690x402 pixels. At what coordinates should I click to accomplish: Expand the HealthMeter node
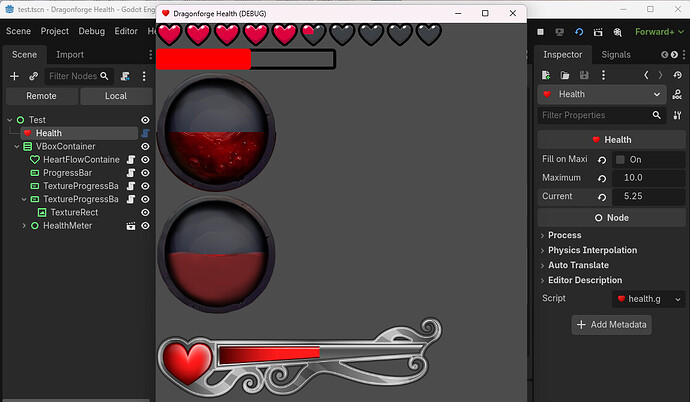[x=24, y=226]
